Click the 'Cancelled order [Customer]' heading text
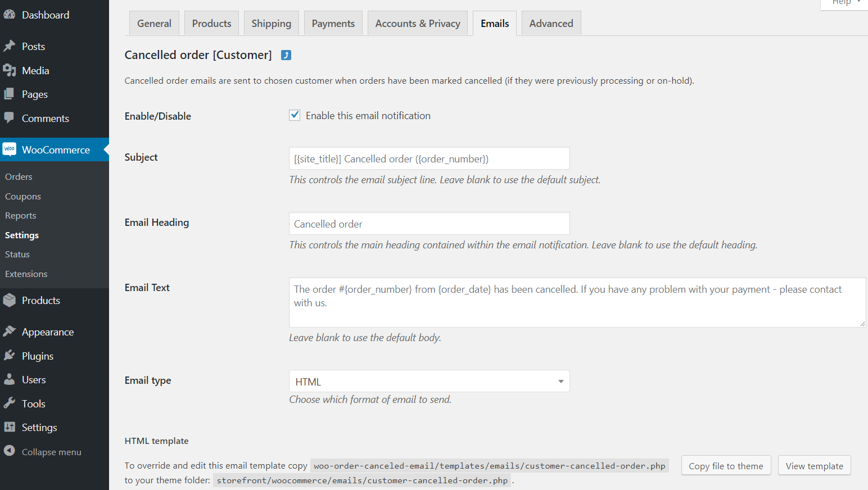This screenshot has width=868, height=490. 198,55
